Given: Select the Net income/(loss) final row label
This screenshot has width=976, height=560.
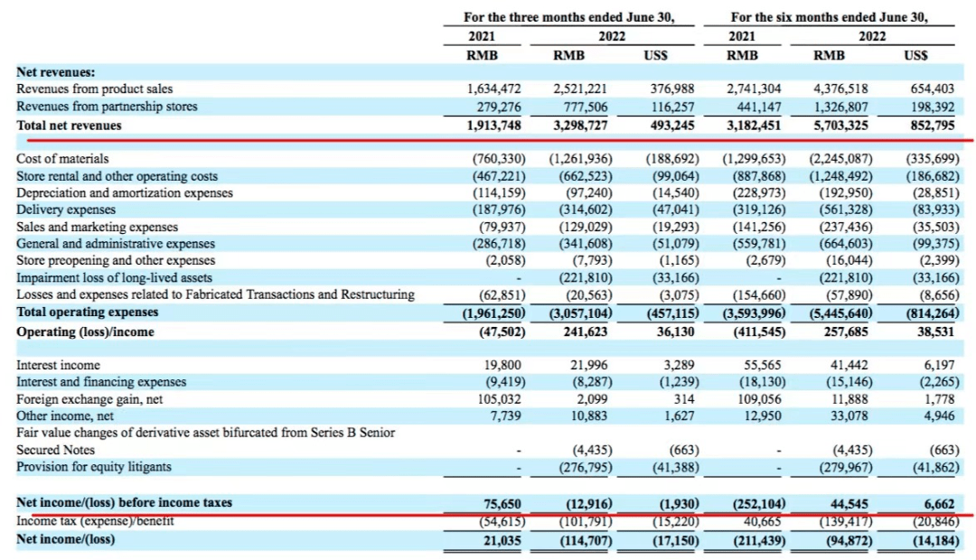Looking at the screenshot, I should (65, 539).
